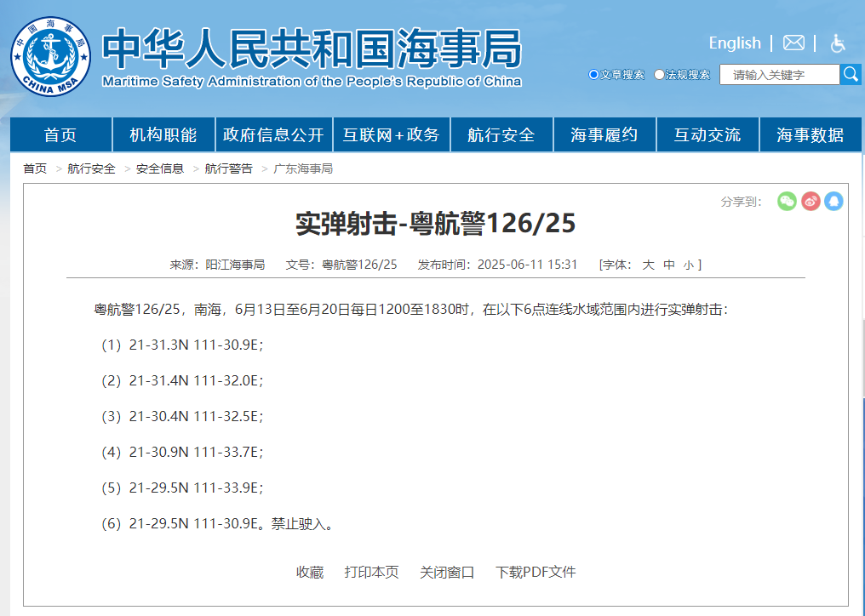Click source text 来源：阳江海事局
Screen dimensions: 865x616
click(217, 265)
